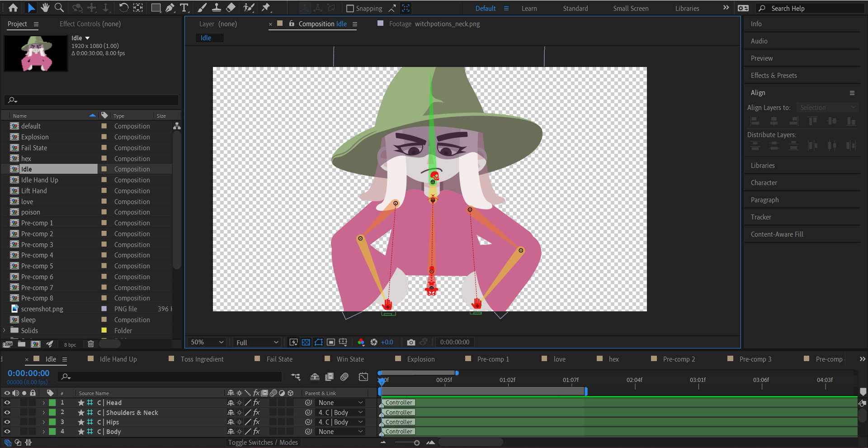Select the Rectangle shape tool

[156, 8]
